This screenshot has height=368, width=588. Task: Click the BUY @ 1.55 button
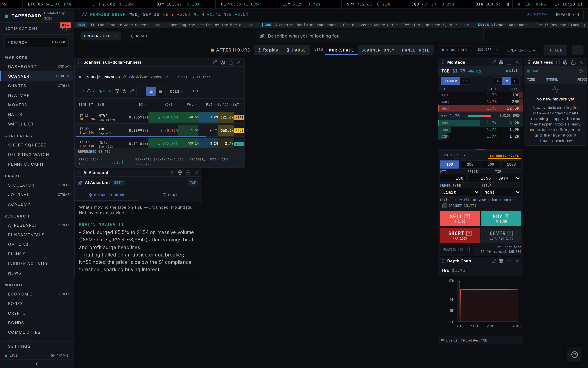click(501, 219)
